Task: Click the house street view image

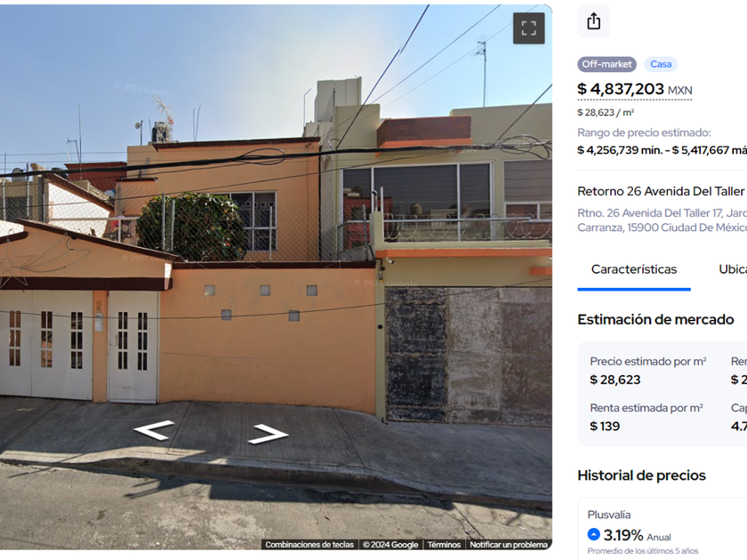Action: [x=276, y=277]
